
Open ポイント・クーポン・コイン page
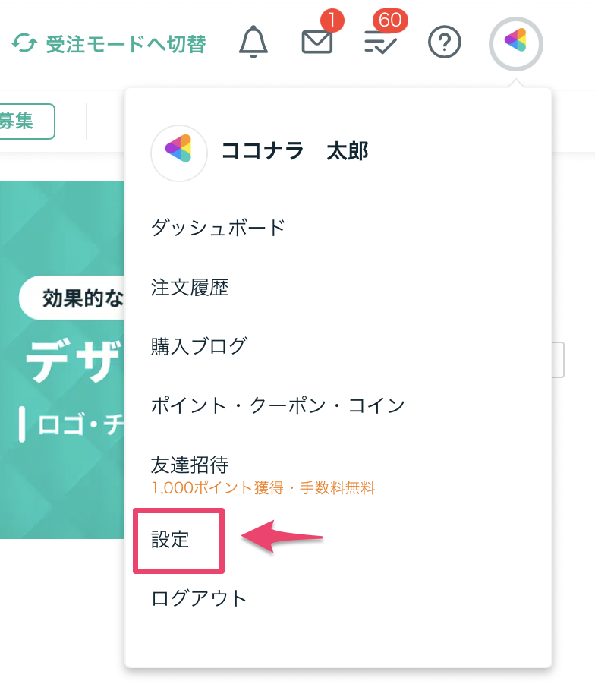(278, 405)
